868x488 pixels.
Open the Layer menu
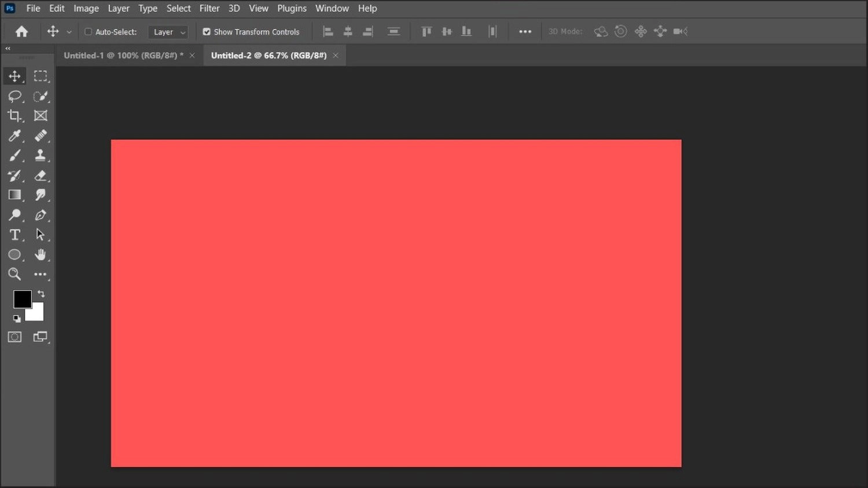pos(119,9)
